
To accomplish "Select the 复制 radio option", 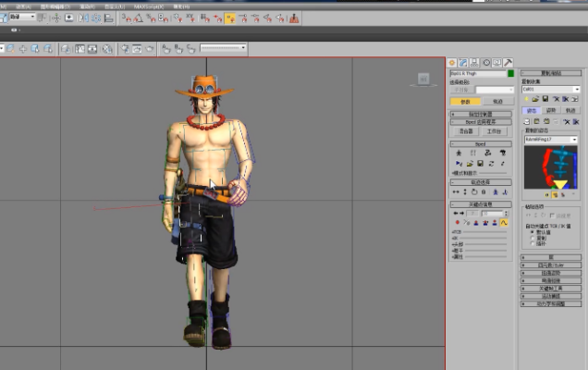I will pyautogui.click(x=532, y=238).
